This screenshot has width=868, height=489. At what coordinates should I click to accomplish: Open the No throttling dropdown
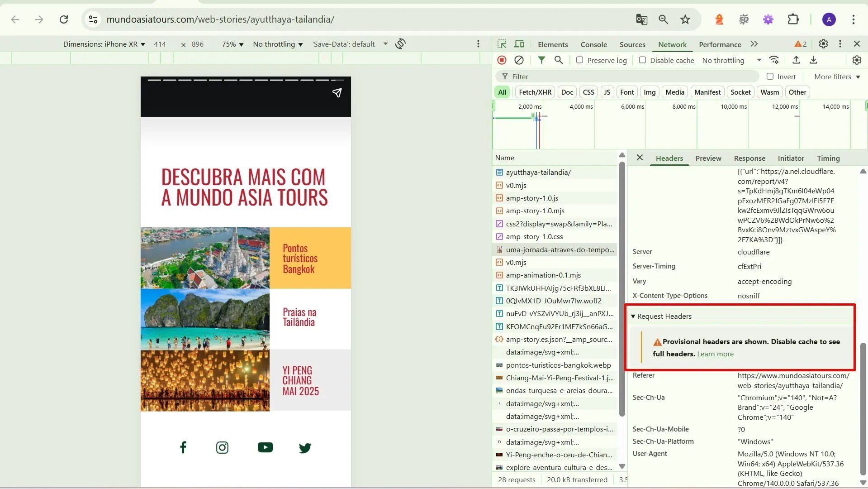coord(731,60)
